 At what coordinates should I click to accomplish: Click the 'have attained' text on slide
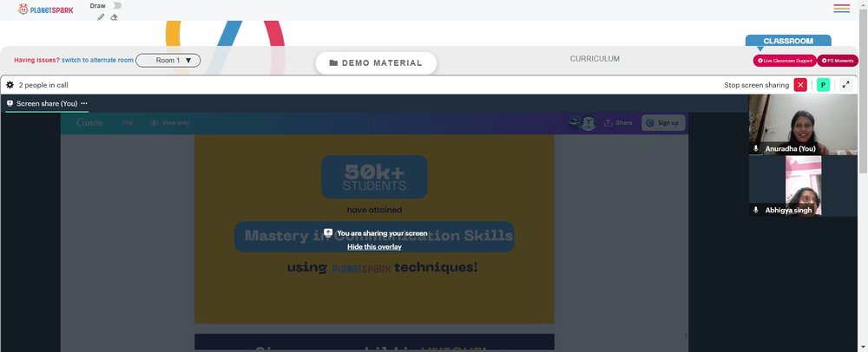coord(374,210)
